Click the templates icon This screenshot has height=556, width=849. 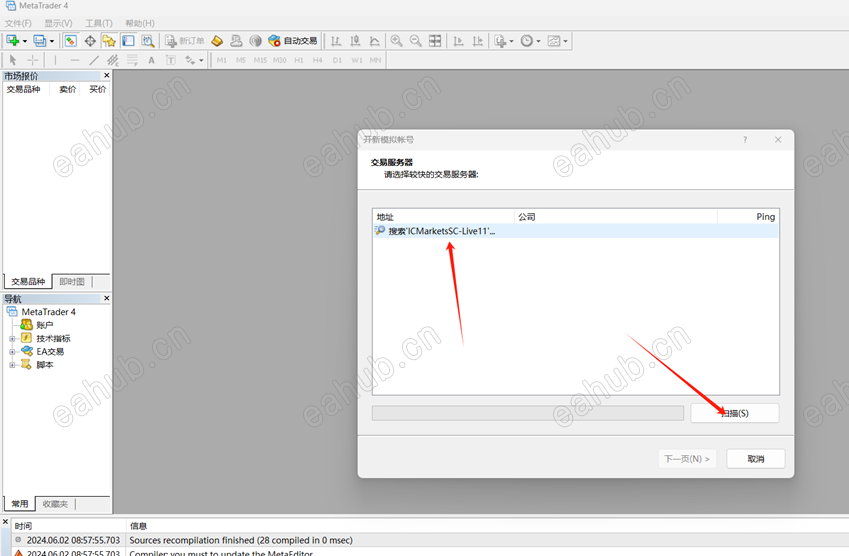[x=554, y=41]
